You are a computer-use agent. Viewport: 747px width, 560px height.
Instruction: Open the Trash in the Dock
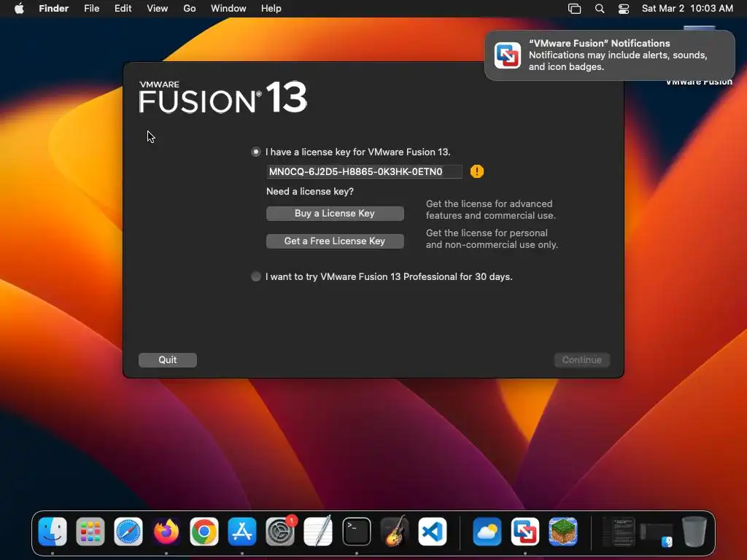point(694,532)
